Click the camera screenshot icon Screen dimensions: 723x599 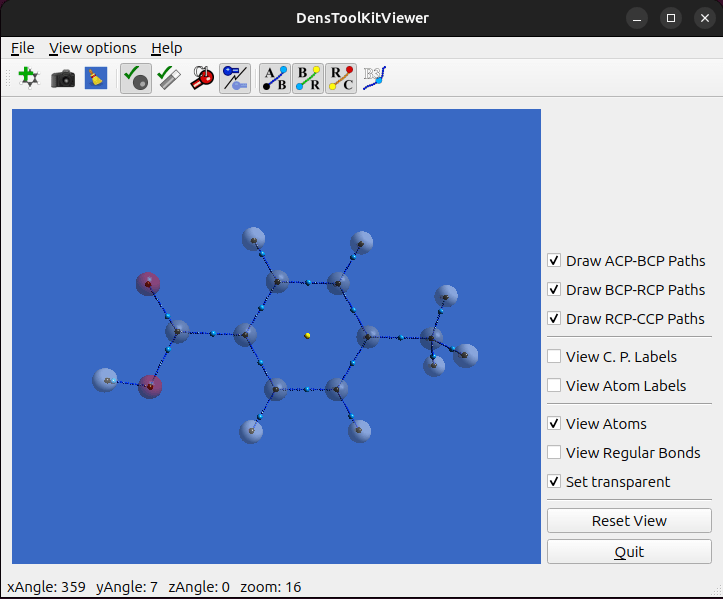pos(63,78)
